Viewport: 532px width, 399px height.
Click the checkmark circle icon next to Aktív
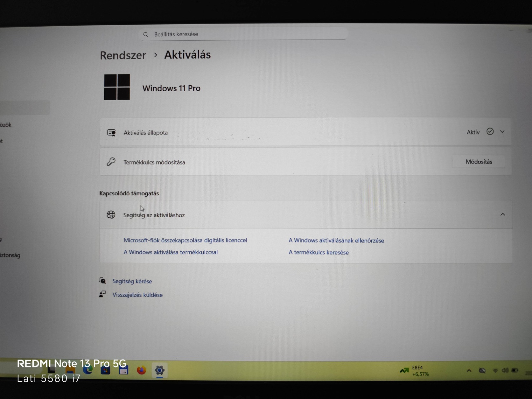(490, 131)
